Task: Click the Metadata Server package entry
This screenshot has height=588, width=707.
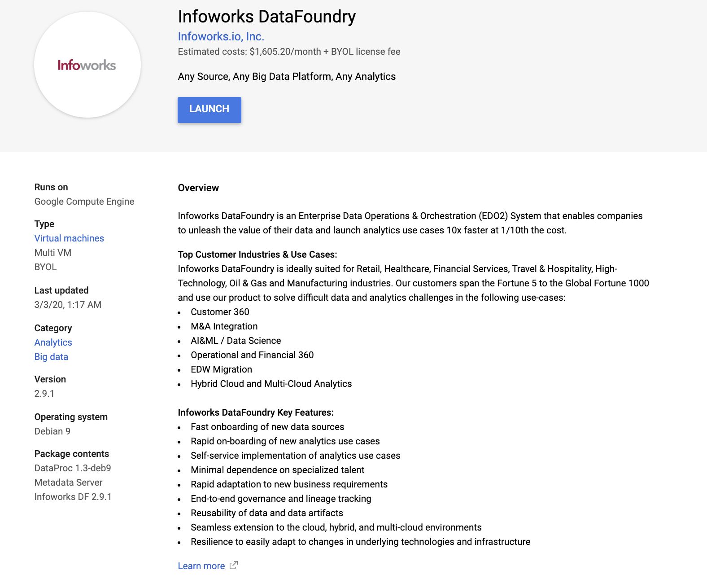Action: (68, 483)
